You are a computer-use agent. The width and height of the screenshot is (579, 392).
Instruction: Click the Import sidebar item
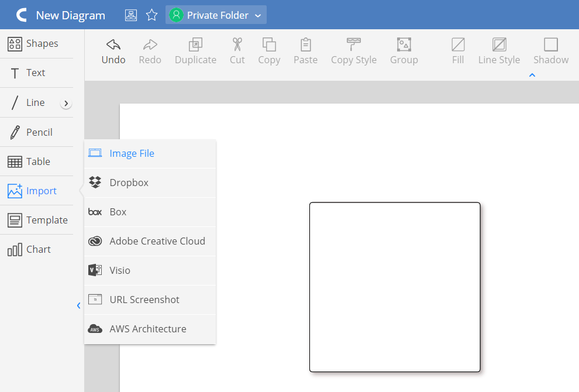click(37, 191)
